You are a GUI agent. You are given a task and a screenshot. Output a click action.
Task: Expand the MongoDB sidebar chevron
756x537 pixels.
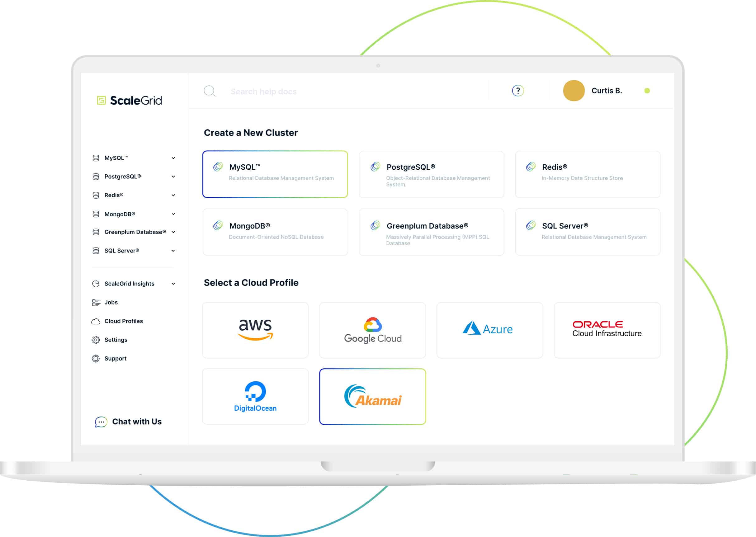pyautogui.click(x=173, y=214)
